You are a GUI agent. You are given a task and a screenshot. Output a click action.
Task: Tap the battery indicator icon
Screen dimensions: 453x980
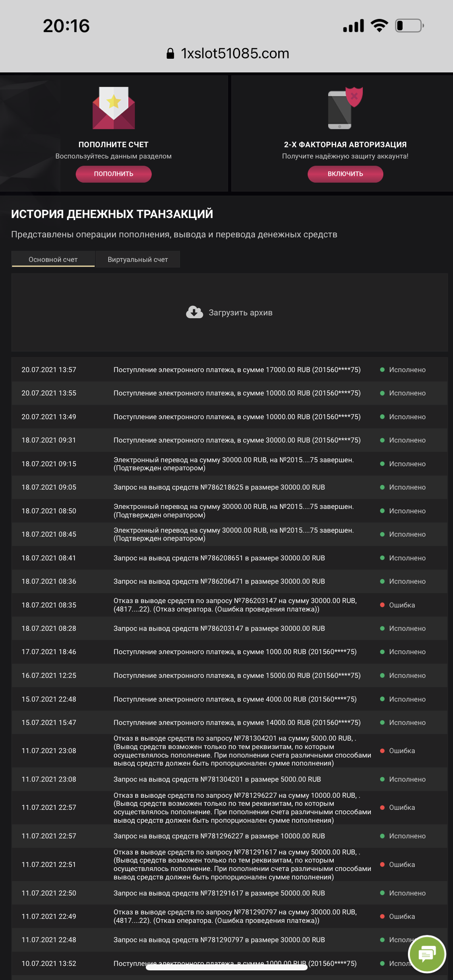click(x=409, y=26)
